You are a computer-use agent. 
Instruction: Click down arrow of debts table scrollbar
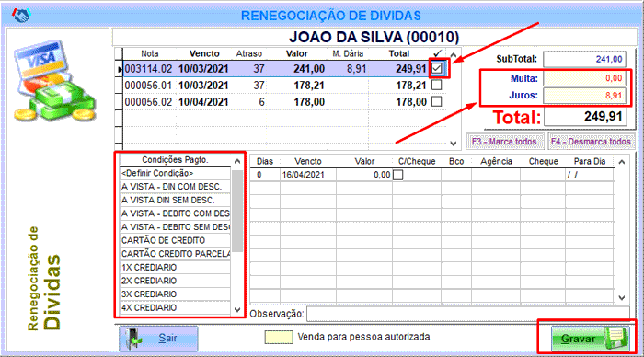click(x=453, y=144)
